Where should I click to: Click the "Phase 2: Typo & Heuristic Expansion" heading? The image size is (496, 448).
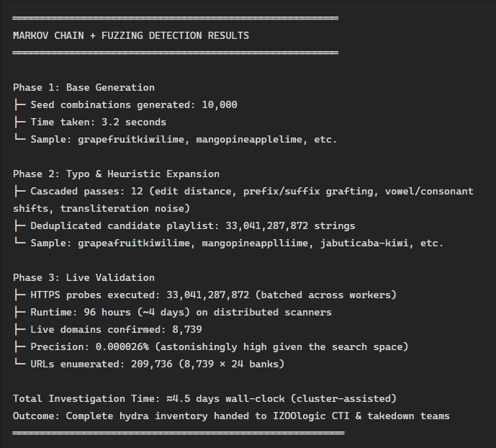(116, 174)
